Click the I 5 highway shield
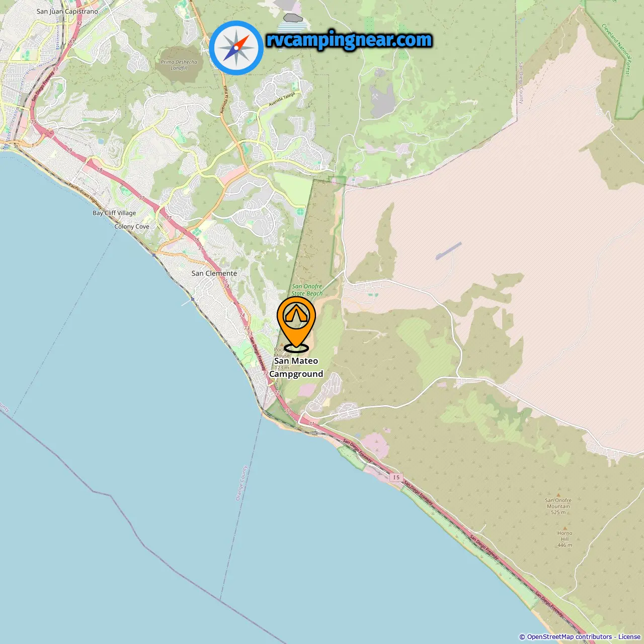Image resolution: width=644 pixels, height=644 pixels. (x=396, y=477)
